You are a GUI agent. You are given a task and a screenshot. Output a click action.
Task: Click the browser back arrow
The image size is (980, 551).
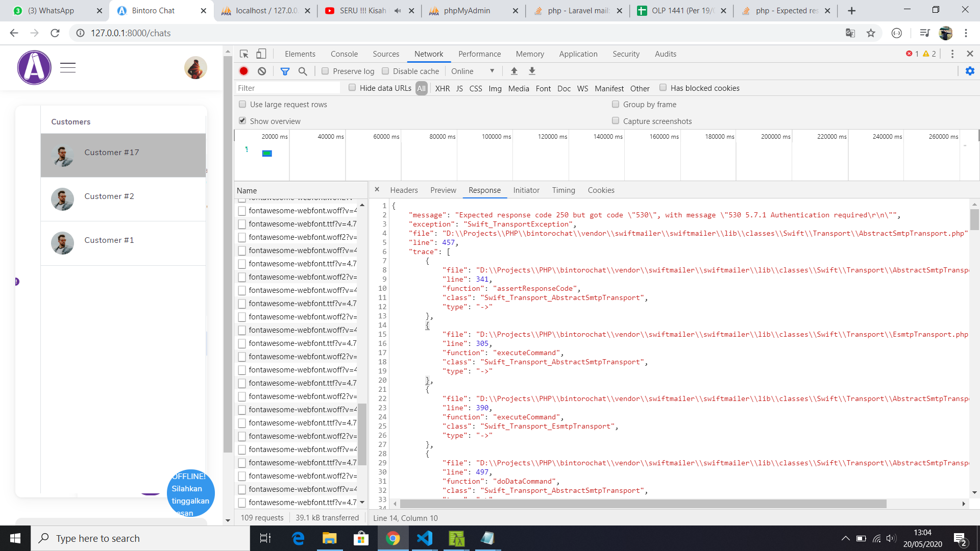coord(14,33)
